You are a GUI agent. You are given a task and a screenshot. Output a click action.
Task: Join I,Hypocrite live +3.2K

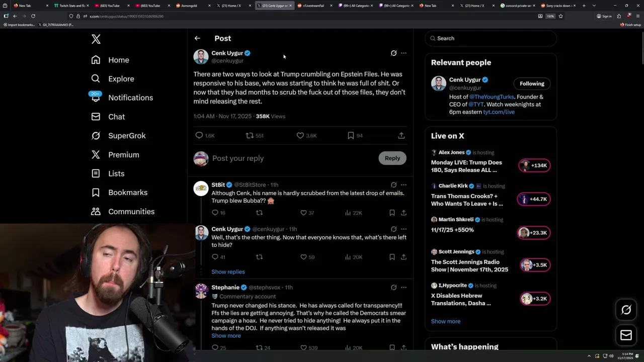(535, 299)
